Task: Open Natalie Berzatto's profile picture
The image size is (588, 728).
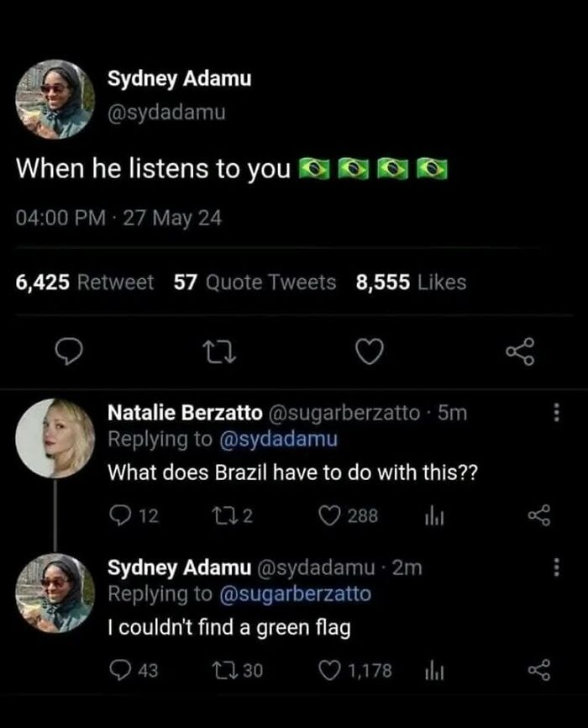Action: click(55, 438)
